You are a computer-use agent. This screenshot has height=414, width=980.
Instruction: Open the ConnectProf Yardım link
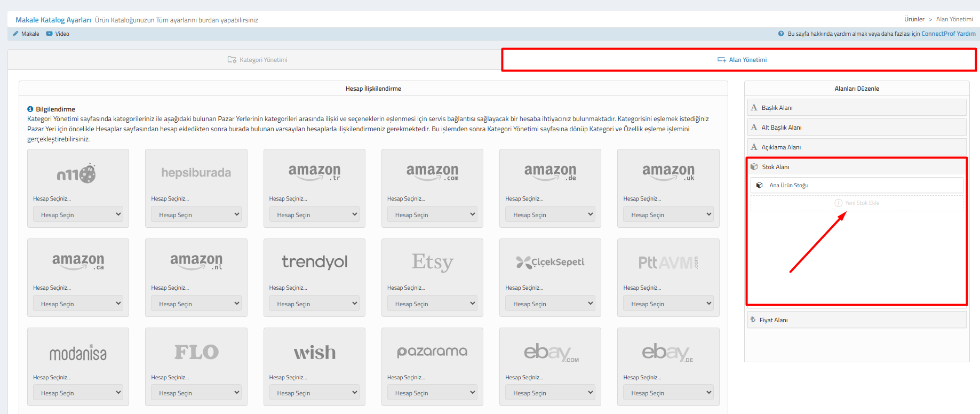(949, 34)
